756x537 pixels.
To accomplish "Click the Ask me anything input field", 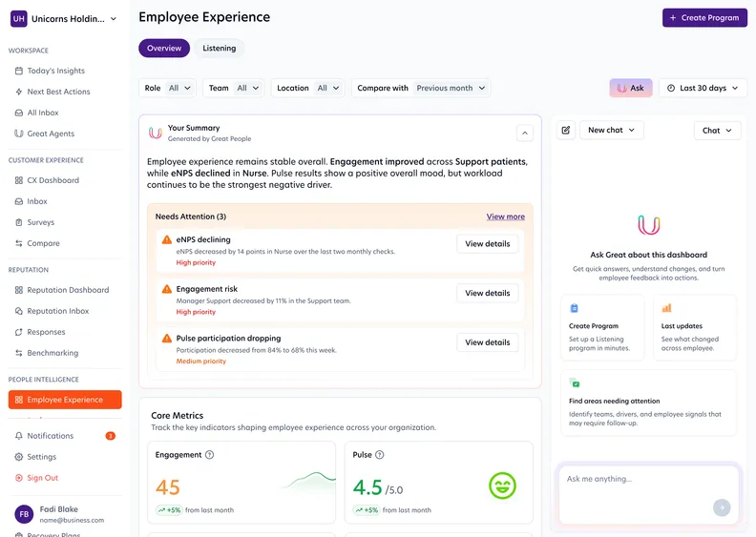I will [x=648, y=494].
